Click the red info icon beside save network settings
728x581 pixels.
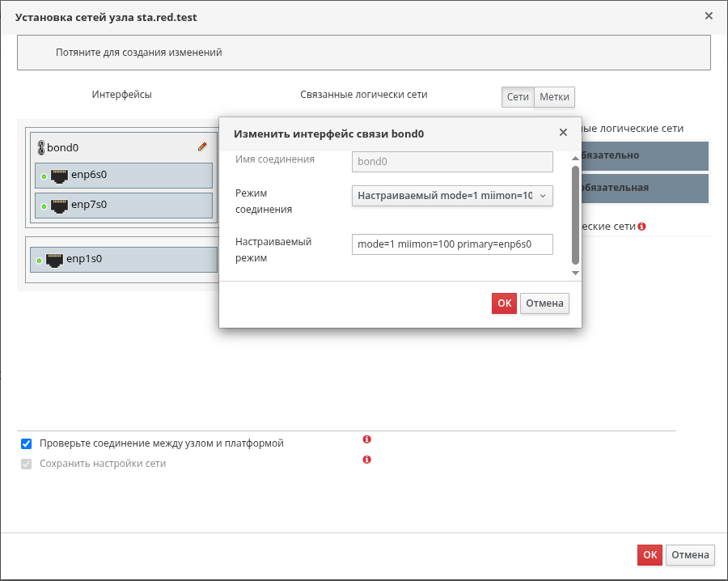click(x=366, y=460)
